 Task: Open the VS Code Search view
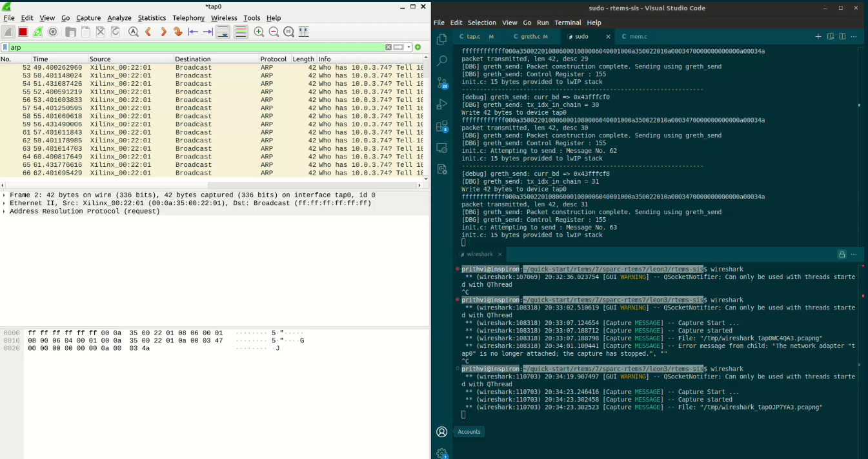442,61
